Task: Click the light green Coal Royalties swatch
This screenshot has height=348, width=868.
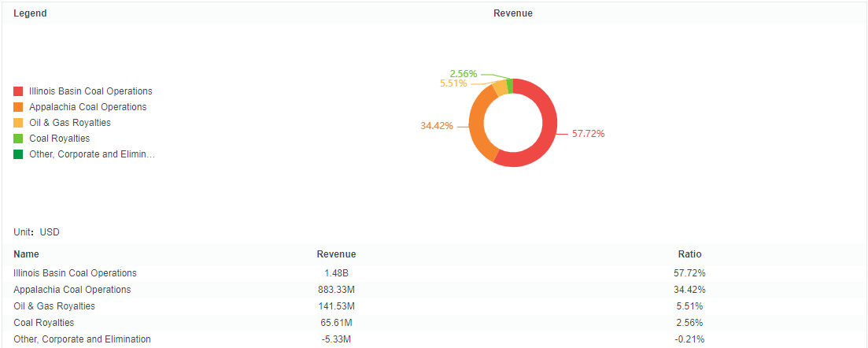Action: point(18,139)
